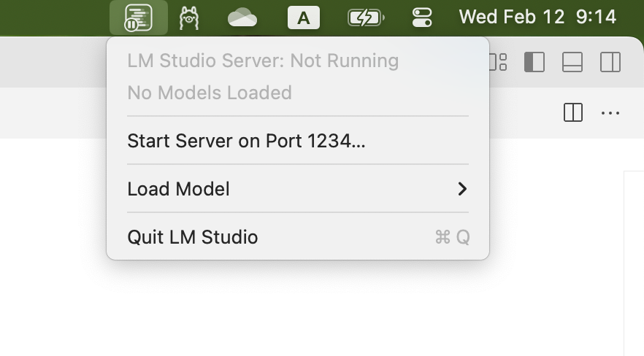This screenshot has width=644, height=356.
Task: Open the Ollama llama menu bar icon
Action: pyautogui.click(x=189, y=17)
